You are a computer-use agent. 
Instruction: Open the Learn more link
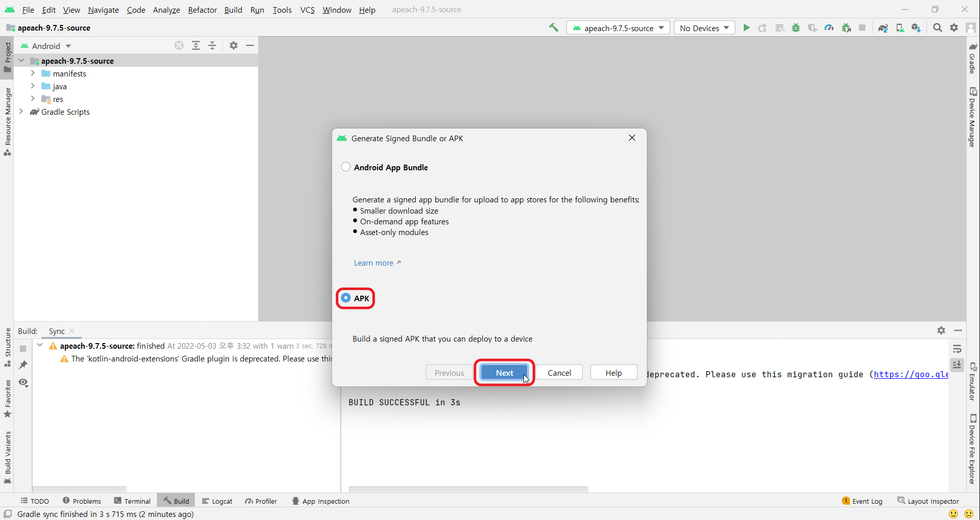(x=378, y=263)
